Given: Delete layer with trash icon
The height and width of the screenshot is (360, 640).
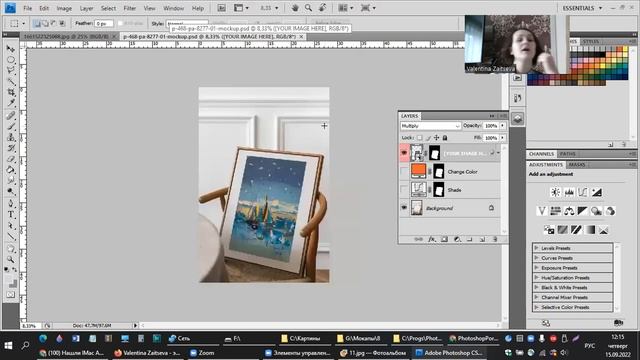Looking at the screenshot, I should pos(495,240).
